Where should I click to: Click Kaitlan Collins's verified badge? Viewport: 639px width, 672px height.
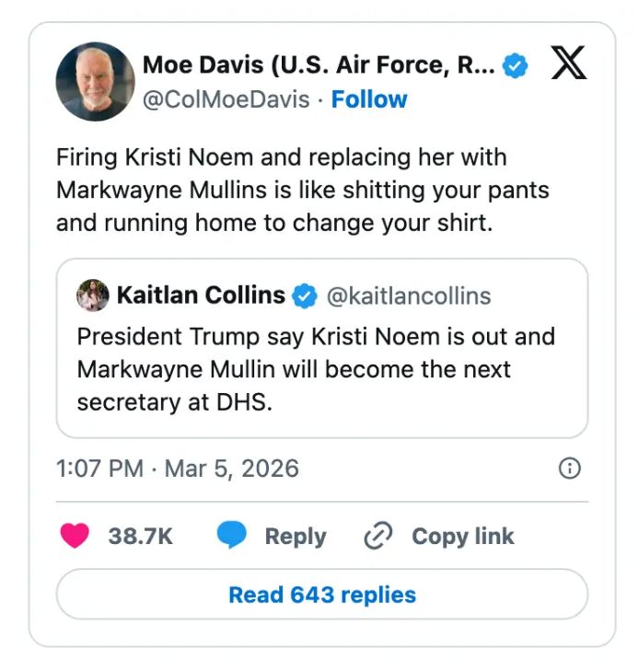(305, 295)
